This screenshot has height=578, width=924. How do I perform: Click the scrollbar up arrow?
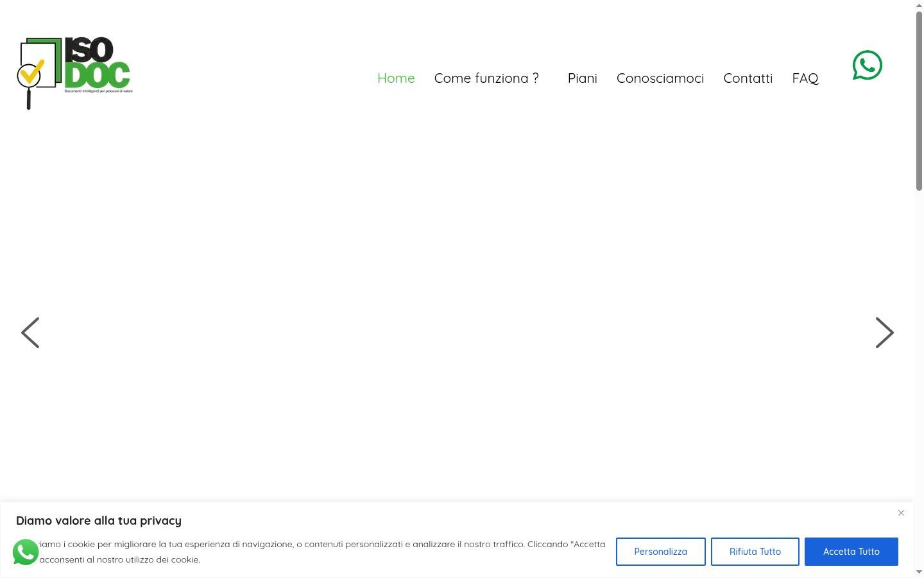919,5
